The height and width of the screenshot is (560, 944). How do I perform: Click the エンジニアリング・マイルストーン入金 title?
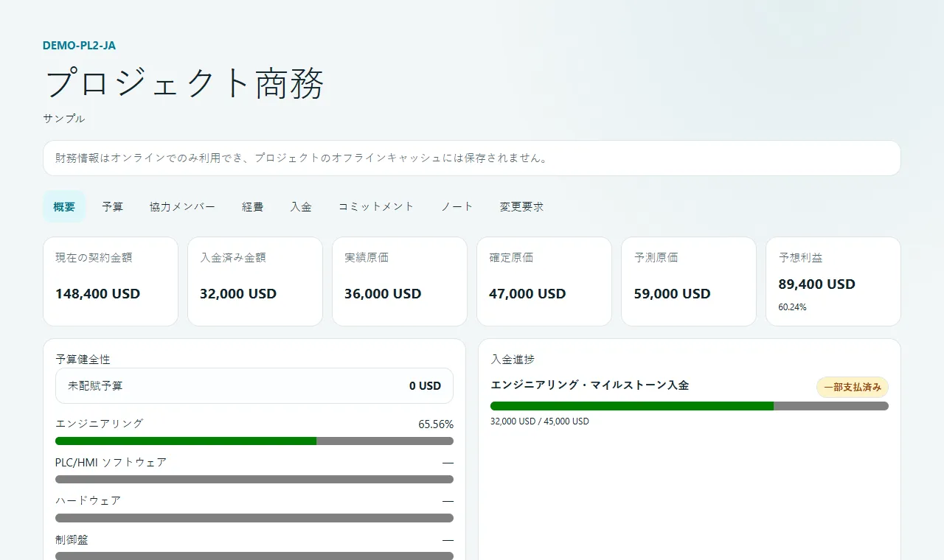(590, 385)
